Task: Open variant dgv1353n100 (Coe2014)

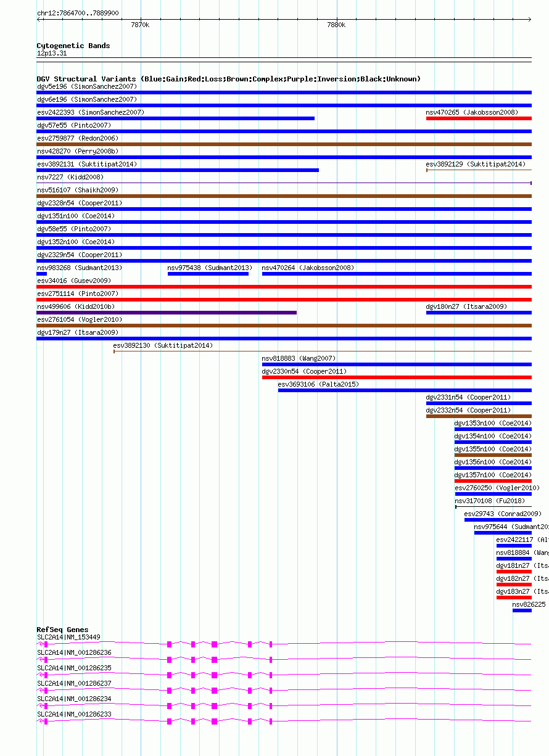Action: [493, 423]
